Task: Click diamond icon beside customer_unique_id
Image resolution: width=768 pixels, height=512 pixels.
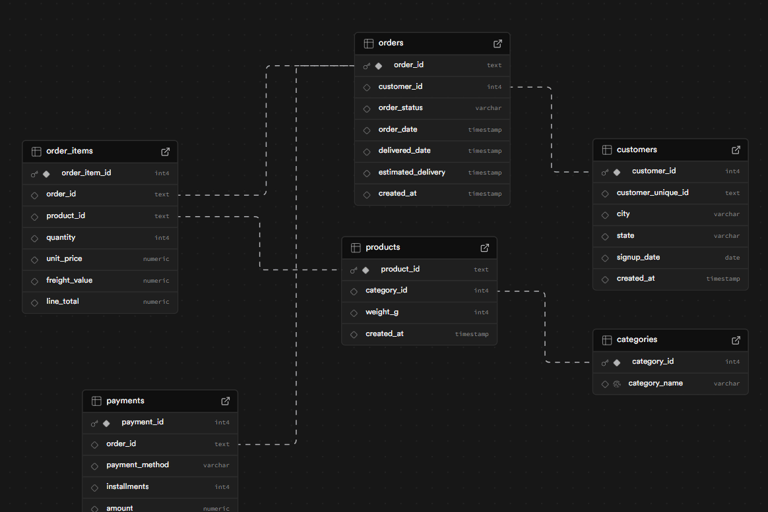Action: (605, 194)
